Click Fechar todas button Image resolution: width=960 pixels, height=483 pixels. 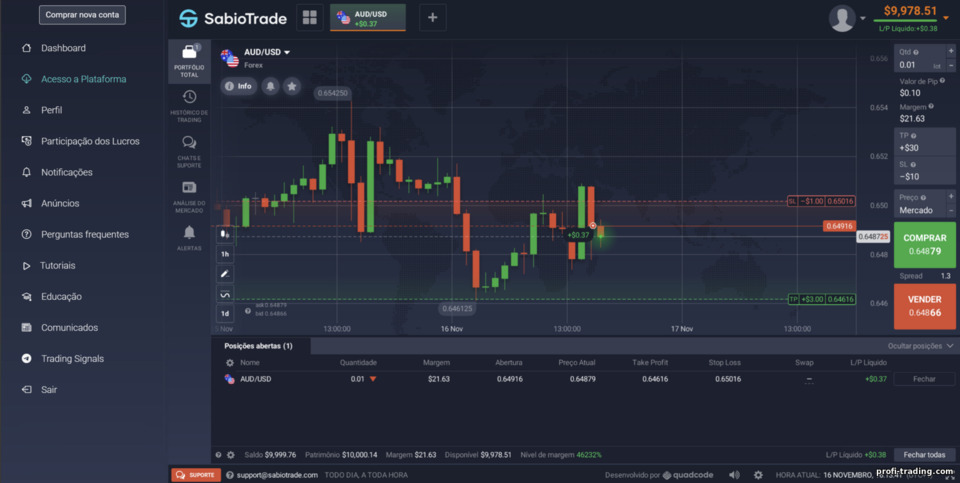pyautogui.click(x=924, y=455)
